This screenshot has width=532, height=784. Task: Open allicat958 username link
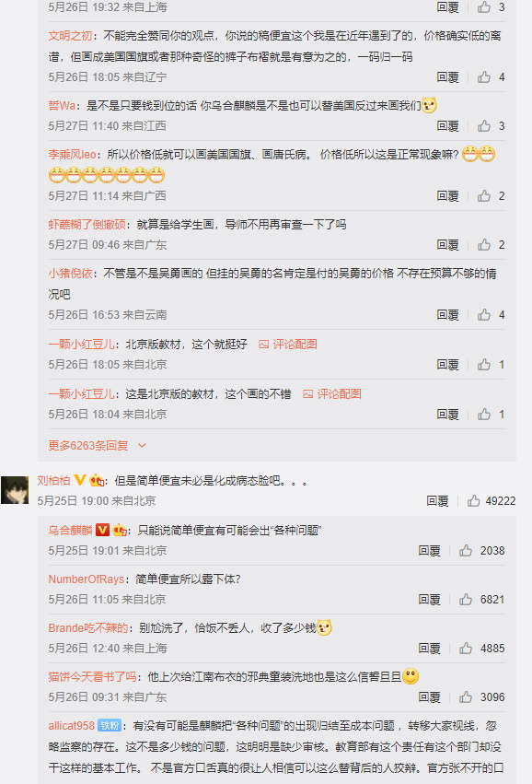click(72, 726)
